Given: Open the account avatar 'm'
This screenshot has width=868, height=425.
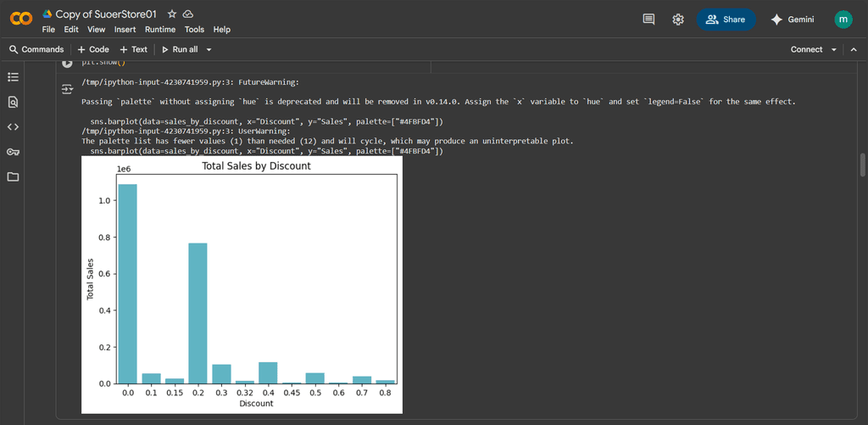Looking at the screenshot, I should click(843, 20).
